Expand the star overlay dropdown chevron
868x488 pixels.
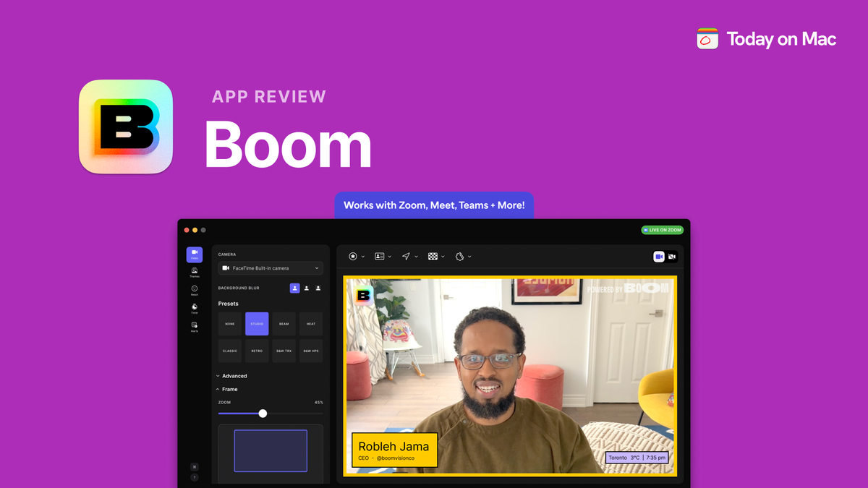tap(363, 257)
